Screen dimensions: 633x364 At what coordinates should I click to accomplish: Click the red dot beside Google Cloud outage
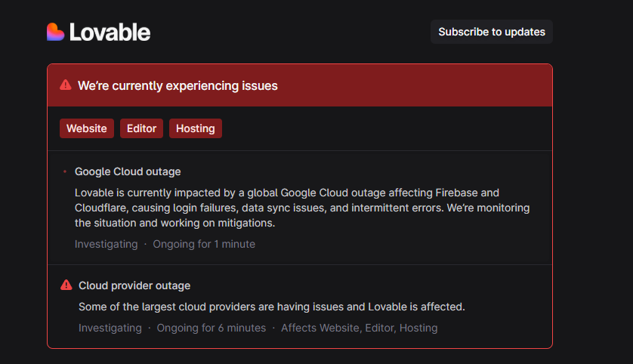65,171
